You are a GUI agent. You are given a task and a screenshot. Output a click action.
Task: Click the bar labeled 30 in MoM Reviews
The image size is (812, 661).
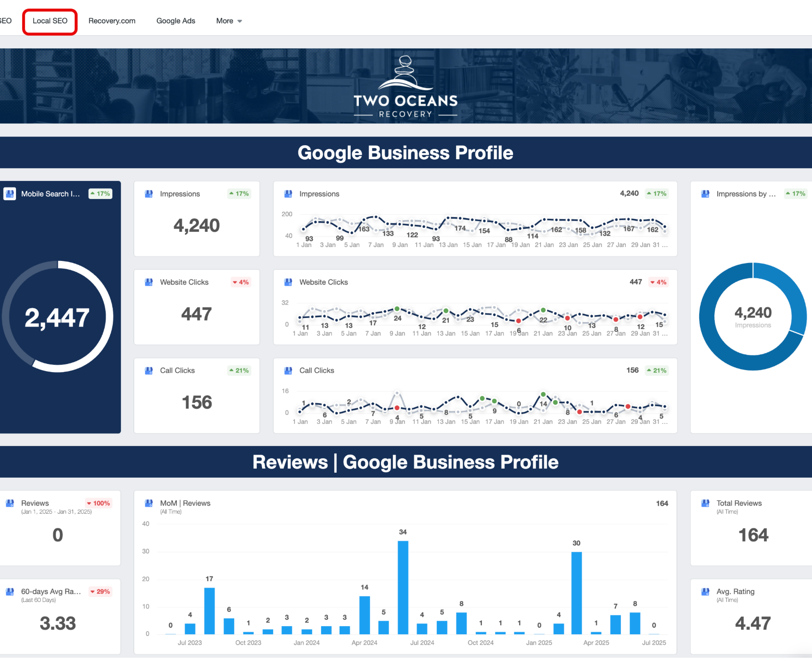coord(576,593)
